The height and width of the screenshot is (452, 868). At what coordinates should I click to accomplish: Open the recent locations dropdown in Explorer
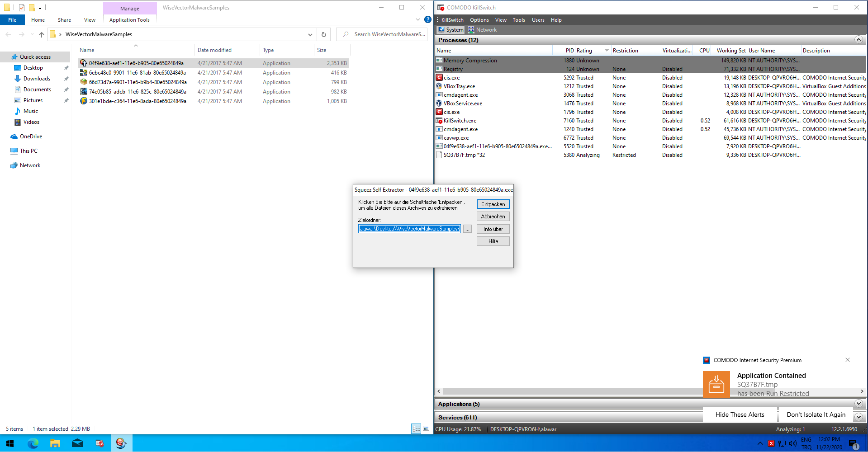pos(32,34)
